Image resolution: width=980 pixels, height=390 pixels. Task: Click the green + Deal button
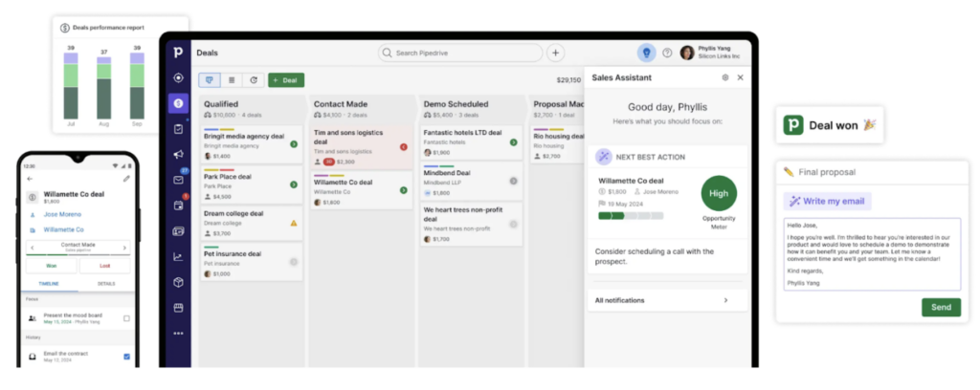[x=286, y=80]
